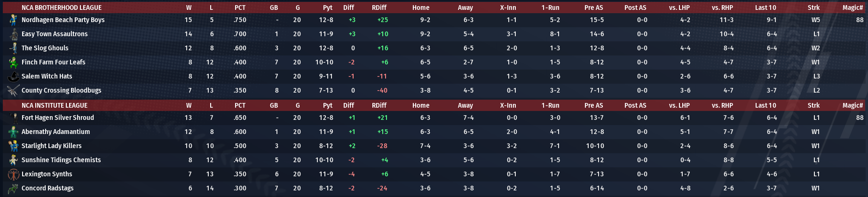Sort Institute League by Home record header
Image resolution: width=868 pixels, height=197 pixels.
pos(421,105)
